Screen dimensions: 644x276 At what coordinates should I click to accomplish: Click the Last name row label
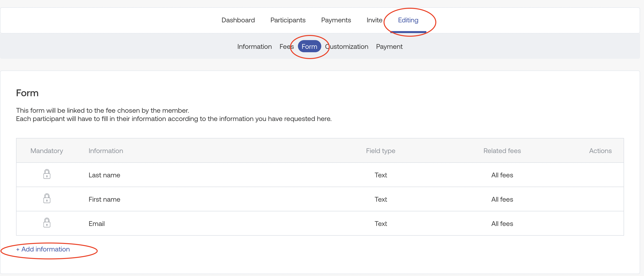coord(104,175)
